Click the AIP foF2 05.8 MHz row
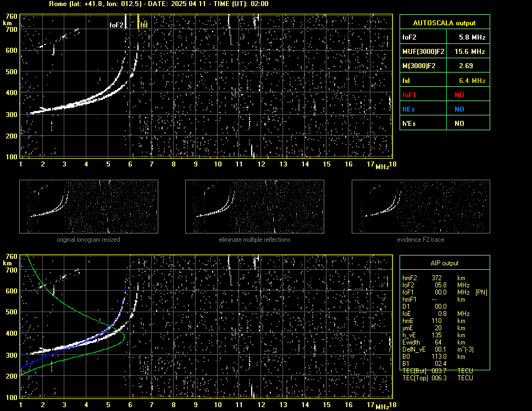This screenshot has height=411, width=532. (x=436, y=285)
